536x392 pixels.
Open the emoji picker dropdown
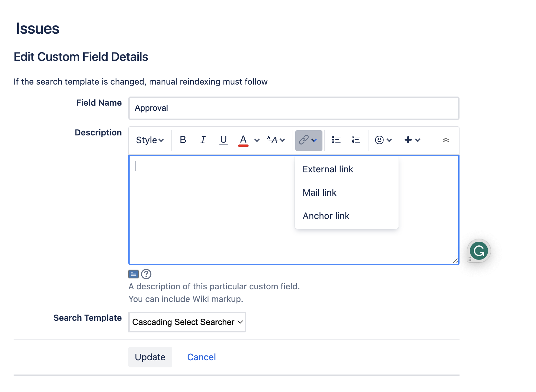click(x=383, y=140)
